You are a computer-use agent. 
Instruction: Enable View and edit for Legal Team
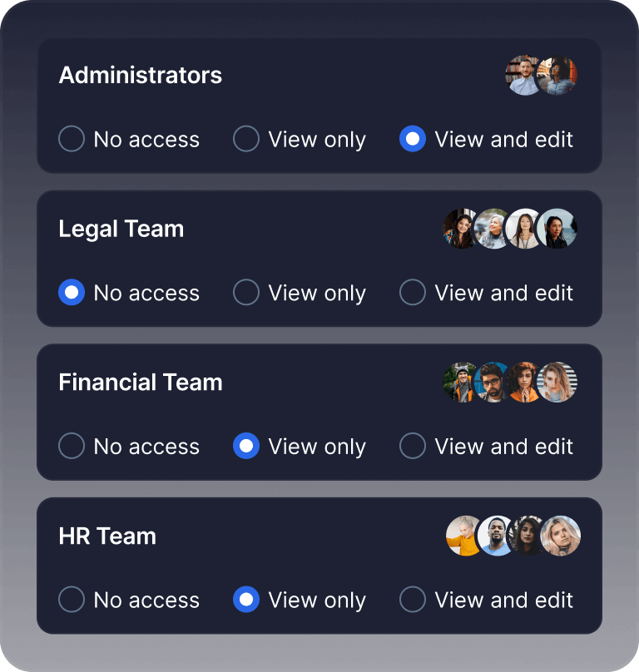coord(413,293)
